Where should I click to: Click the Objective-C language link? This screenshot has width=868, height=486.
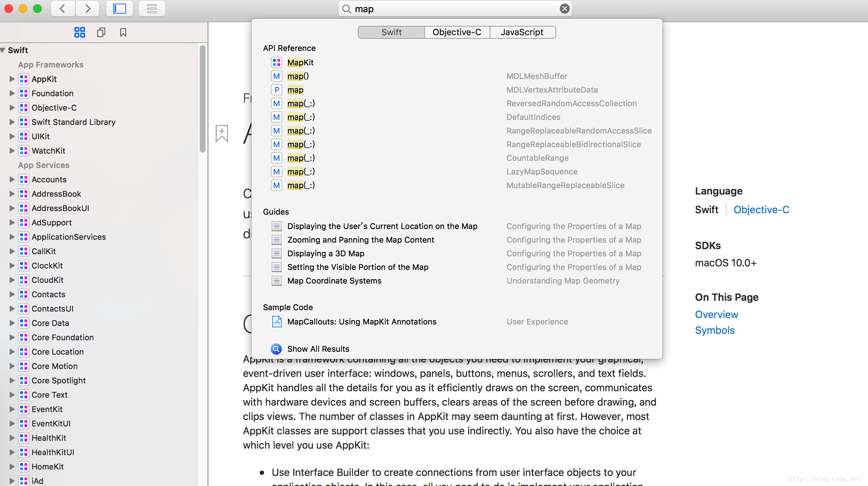coord(761,210)
